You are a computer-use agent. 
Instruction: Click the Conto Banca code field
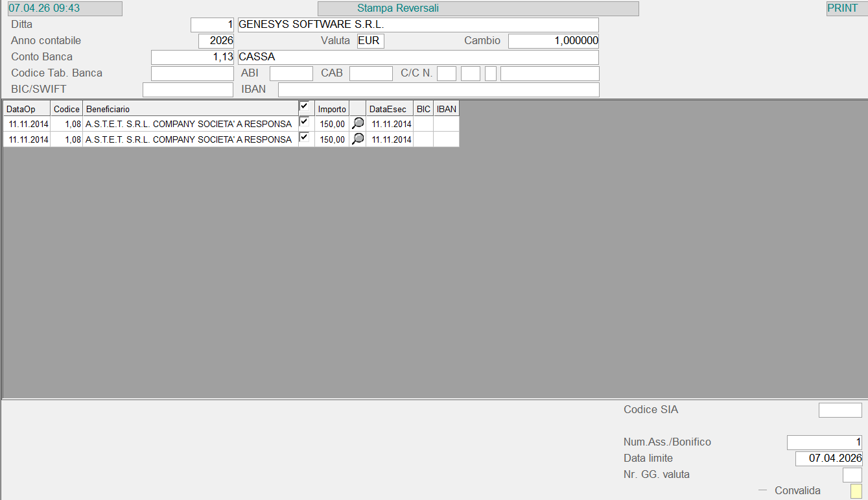tap(192, 57)
